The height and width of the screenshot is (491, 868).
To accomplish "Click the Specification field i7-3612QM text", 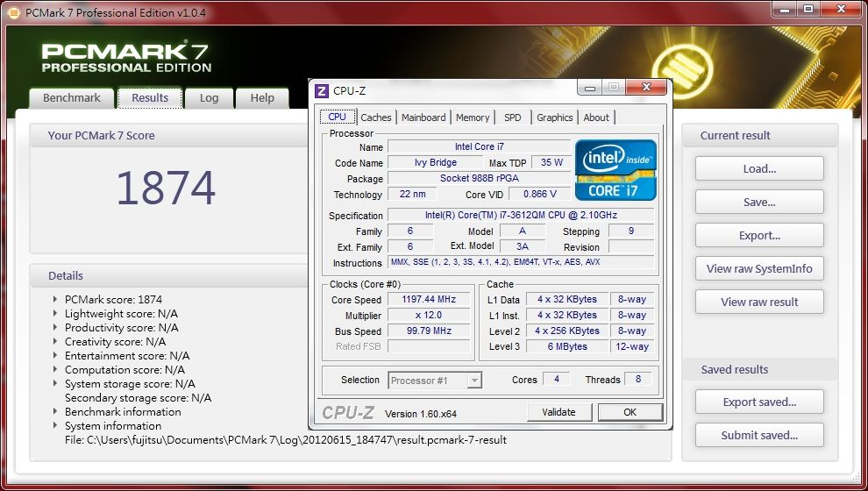I will pyautogui.click(x=521, y=215).
